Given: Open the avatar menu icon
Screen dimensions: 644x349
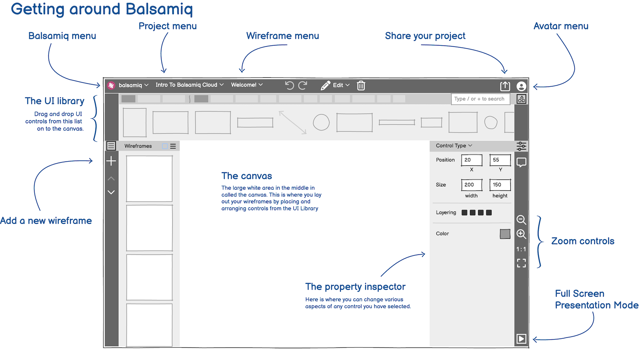Looking at the screenshot, I should point(521,86).
